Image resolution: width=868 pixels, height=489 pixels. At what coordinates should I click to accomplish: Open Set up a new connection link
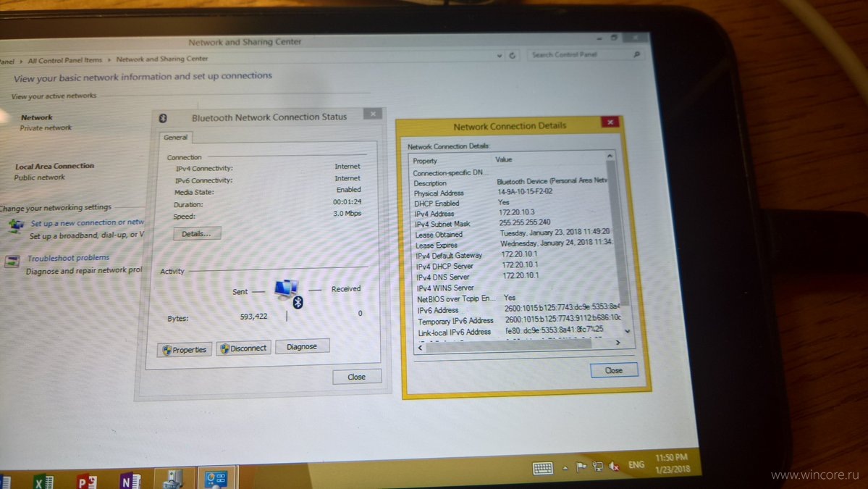[x=87, y=222]
